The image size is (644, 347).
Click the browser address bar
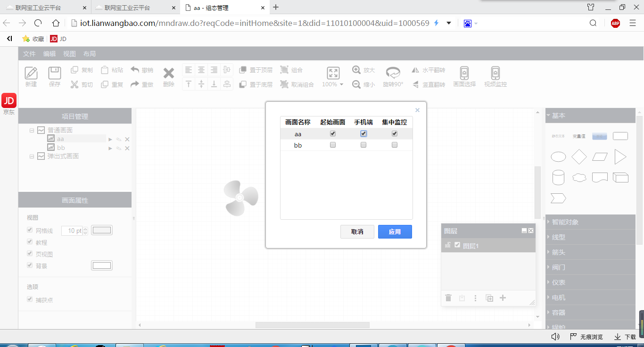point(255,23)
